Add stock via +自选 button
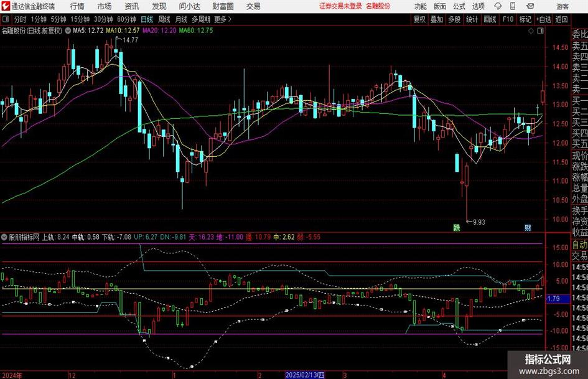588x379 pixels. pos(543,19)
